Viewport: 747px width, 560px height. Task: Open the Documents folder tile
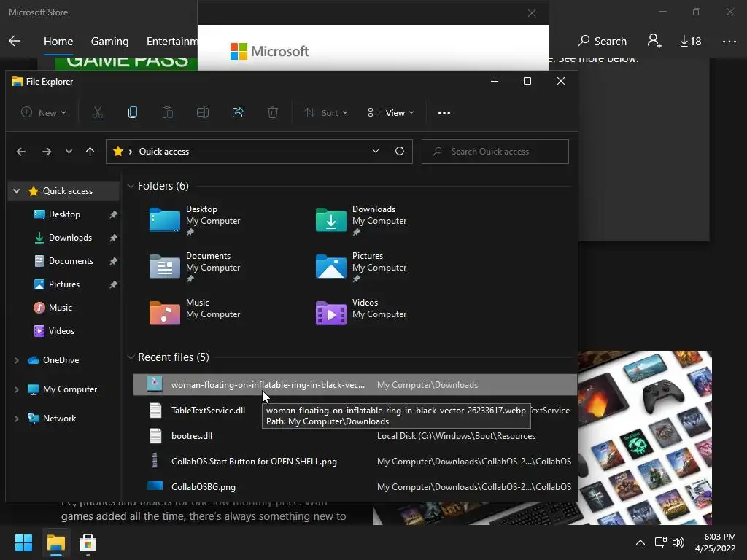pyautogui.click(x=196, y=267)
